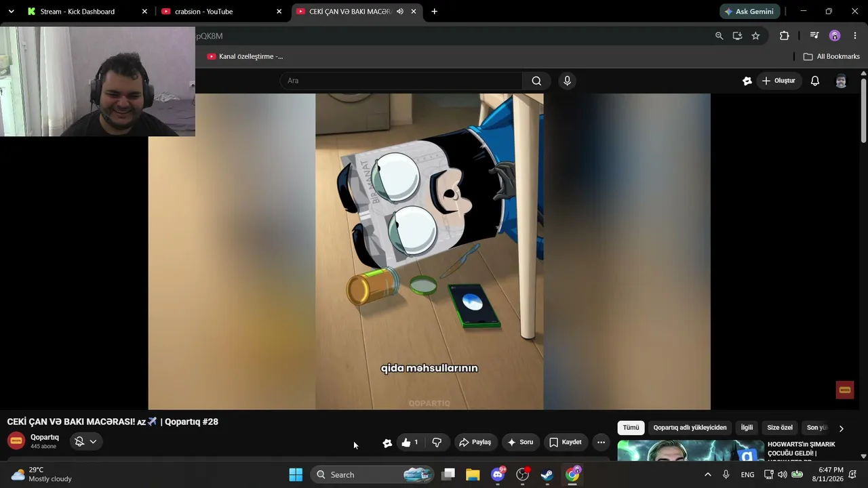Open the Chrome extensions puzzle icon
868x488 pixels.
[x=785, y=36]
